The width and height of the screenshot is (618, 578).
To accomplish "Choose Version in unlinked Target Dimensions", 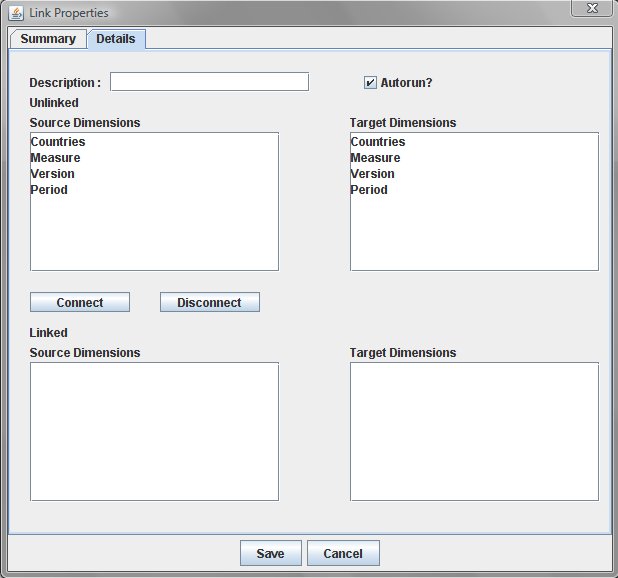I will click(373, 174).
